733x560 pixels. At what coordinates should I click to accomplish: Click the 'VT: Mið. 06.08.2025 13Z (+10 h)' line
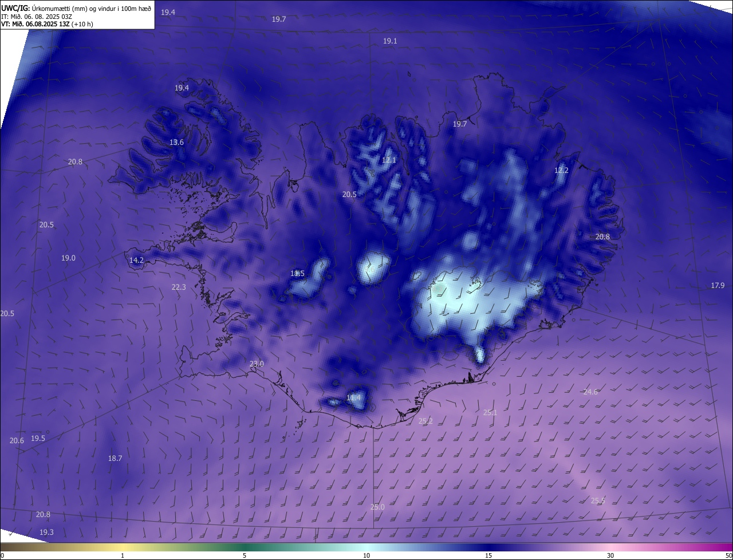47,24
